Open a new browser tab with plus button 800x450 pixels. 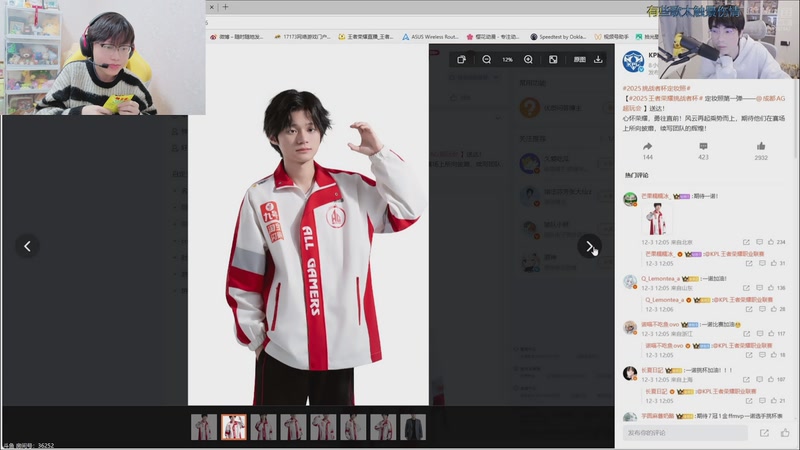pyautogui.click(x=225, y=7)
